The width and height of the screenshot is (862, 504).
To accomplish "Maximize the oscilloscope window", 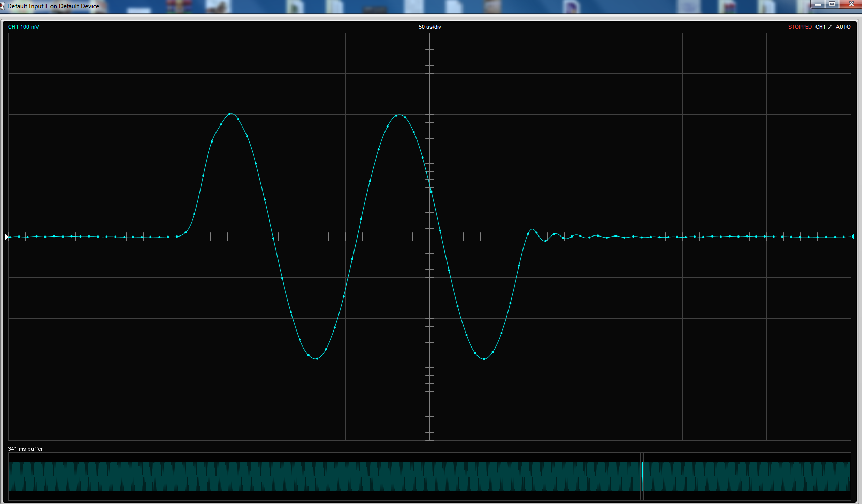I will pos(832,4).
